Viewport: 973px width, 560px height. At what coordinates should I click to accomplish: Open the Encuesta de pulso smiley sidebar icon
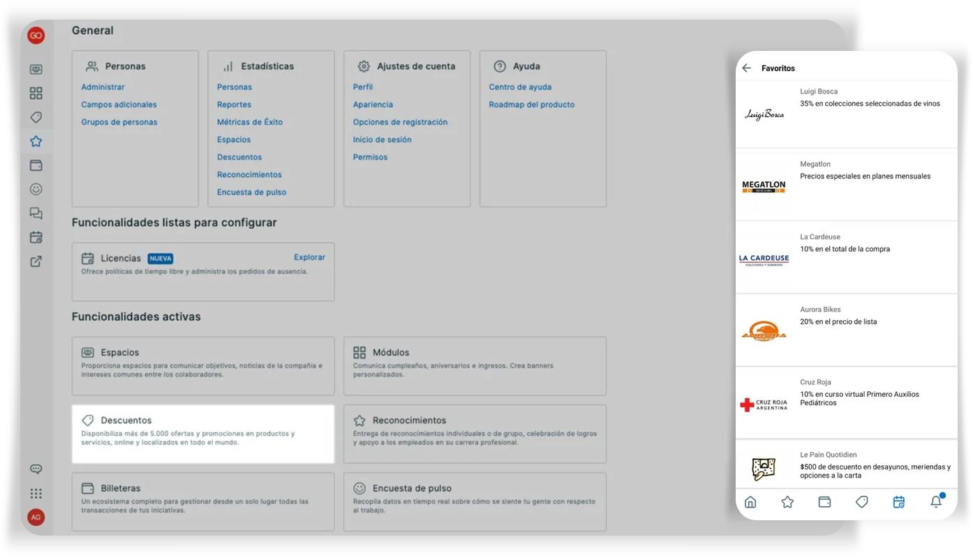point(36,189)
